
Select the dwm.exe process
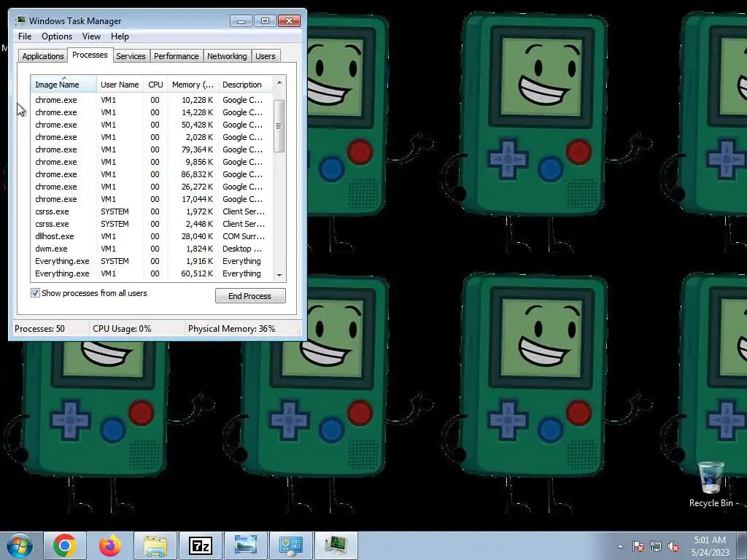152,249
